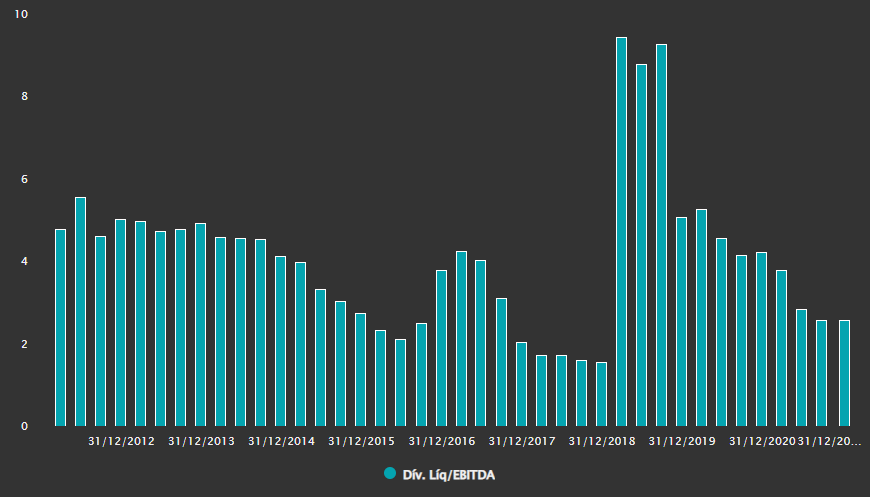Click the teal Dív. Líq/EBITDA legend dot
Viewport: 870px width, 497px height.
point(390,474)
